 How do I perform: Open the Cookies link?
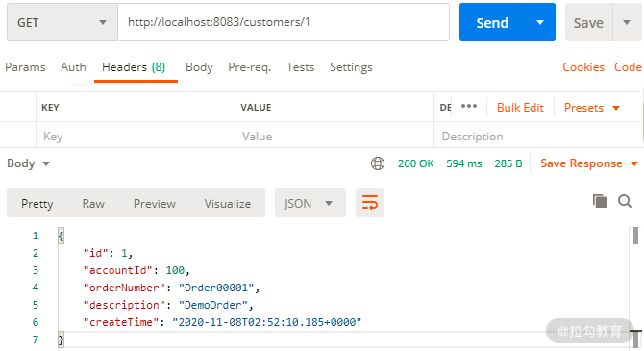(x=583, y=67)
